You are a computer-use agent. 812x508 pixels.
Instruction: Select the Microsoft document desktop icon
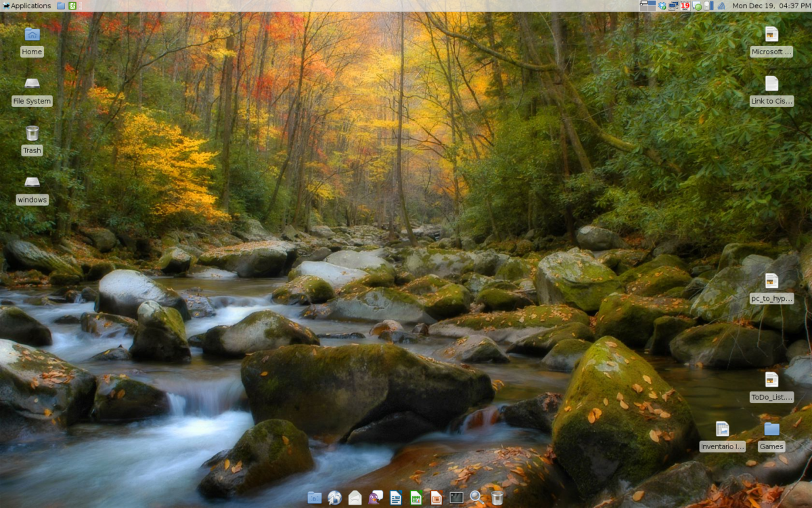pos(771,34)
